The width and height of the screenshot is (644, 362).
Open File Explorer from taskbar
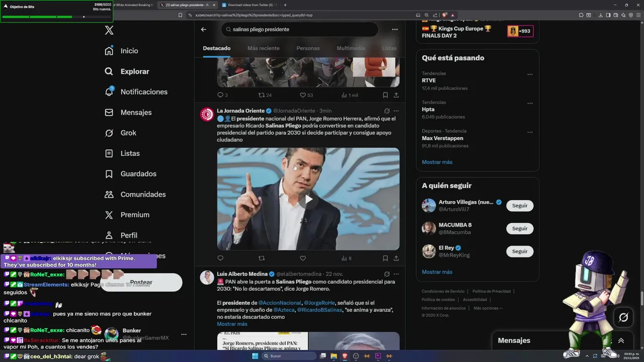pyautogui.click(x=334, y=356)
